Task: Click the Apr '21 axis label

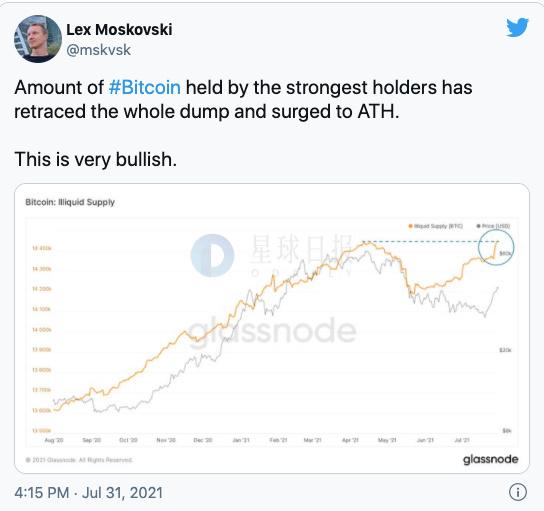Action: click(350, 440)
